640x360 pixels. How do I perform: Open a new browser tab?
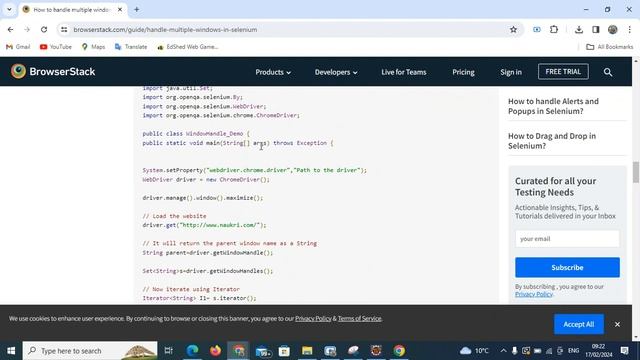point(137,9)
